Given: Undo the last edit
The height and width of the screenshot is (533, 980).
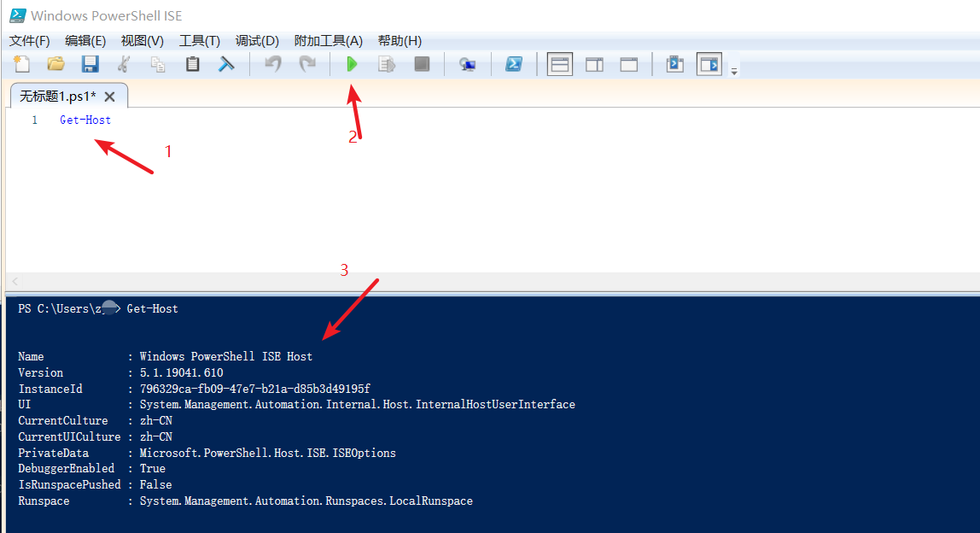Looking at the screenshot, I should 273,64.
